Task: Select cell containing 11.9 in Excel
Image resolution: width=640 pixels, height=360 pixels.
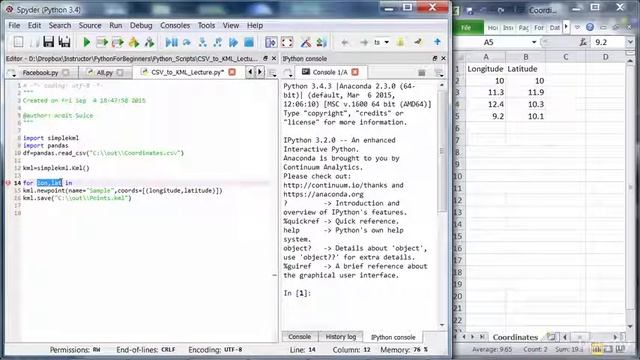Action: (525, 93)
